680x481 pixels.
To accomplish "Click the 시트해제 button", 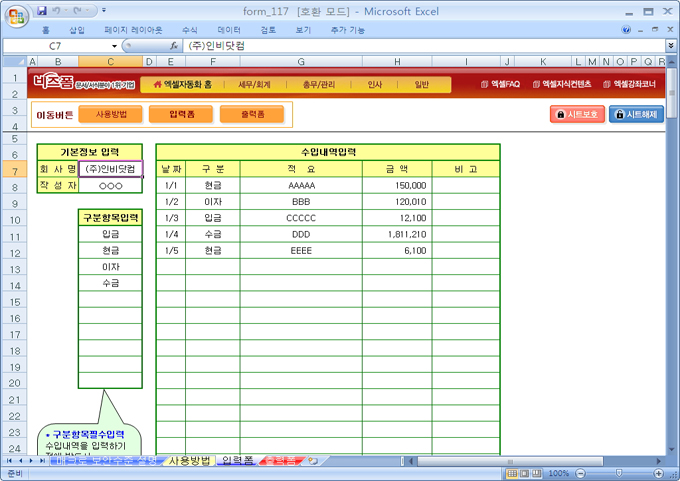I will [x=636, y=114].
